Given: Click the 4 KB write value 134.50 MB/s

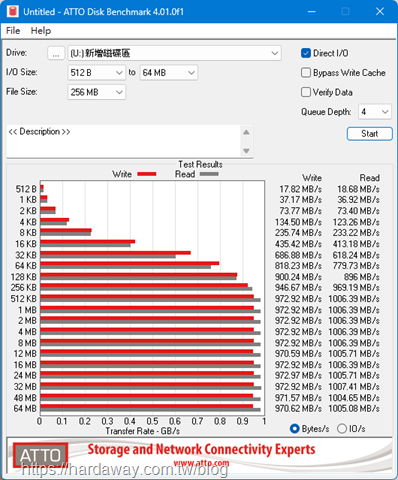Looking at the screenshot, I should coord(298,222).
